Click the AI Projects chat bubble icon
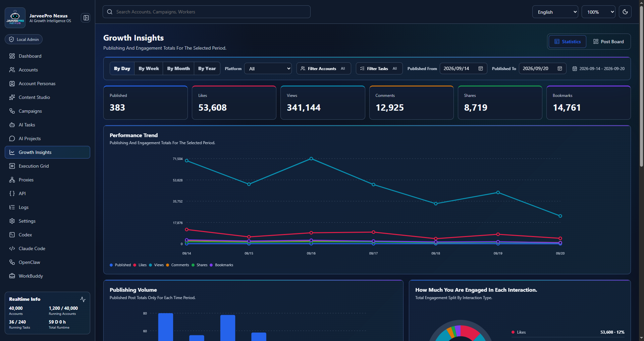Viewport: 644px width, 341px height. 12,138
